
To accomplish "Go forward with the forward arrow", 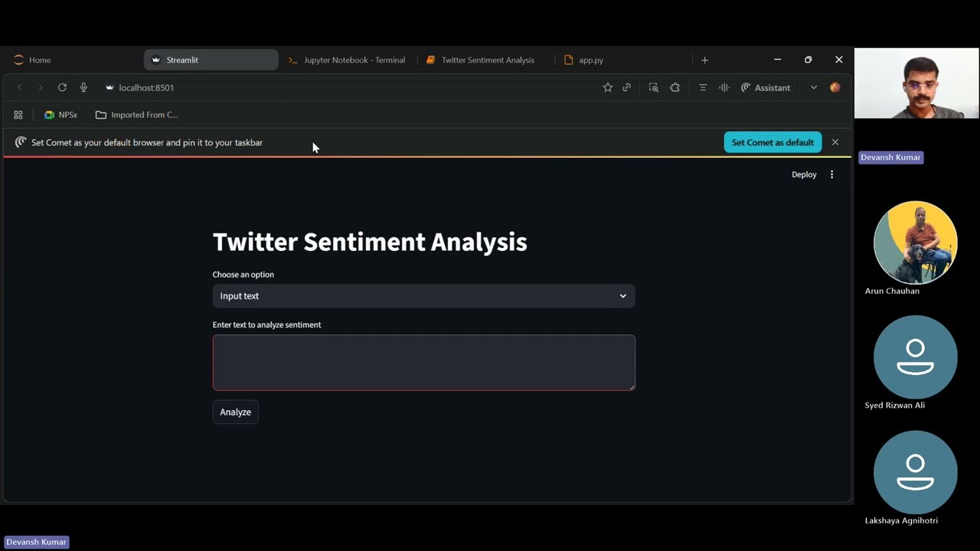I will 41,87.
